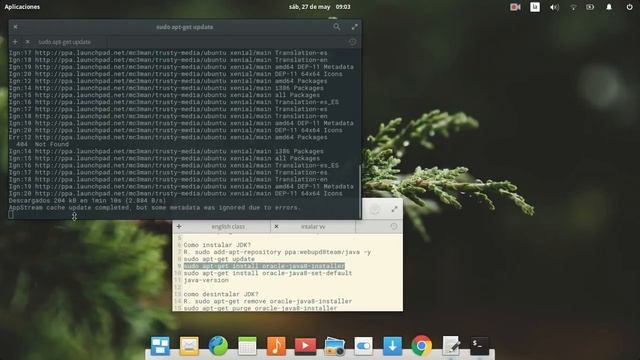Click the 'java-version' line in editor
The width and height of the screenshot is (640, 360).
(x=206, y=280)
